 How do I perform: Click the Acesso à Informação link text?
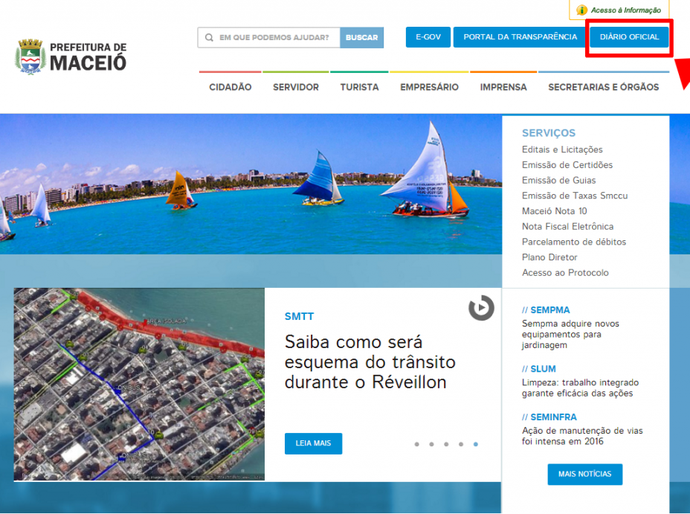(626, 10)
